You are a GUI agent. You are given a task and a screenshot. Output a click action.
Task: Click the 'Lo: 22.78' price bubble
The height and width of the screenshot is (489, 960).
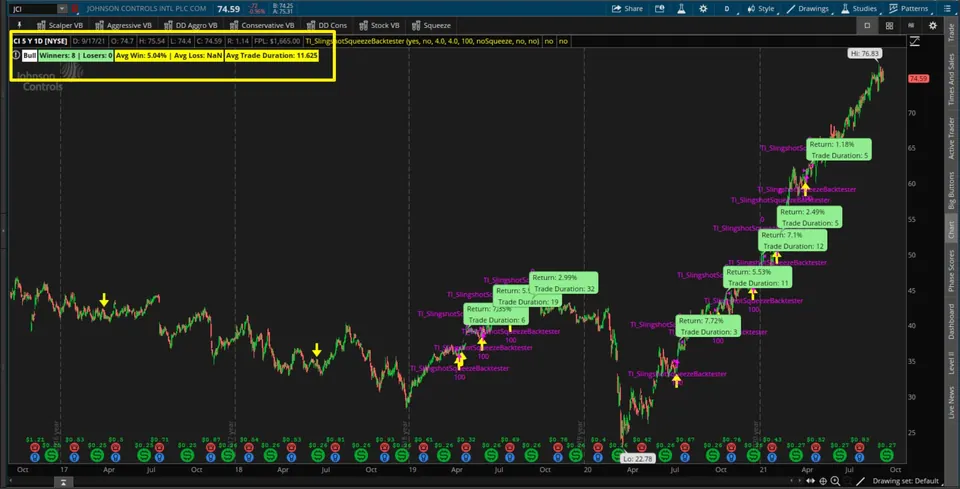click(638, 459)
